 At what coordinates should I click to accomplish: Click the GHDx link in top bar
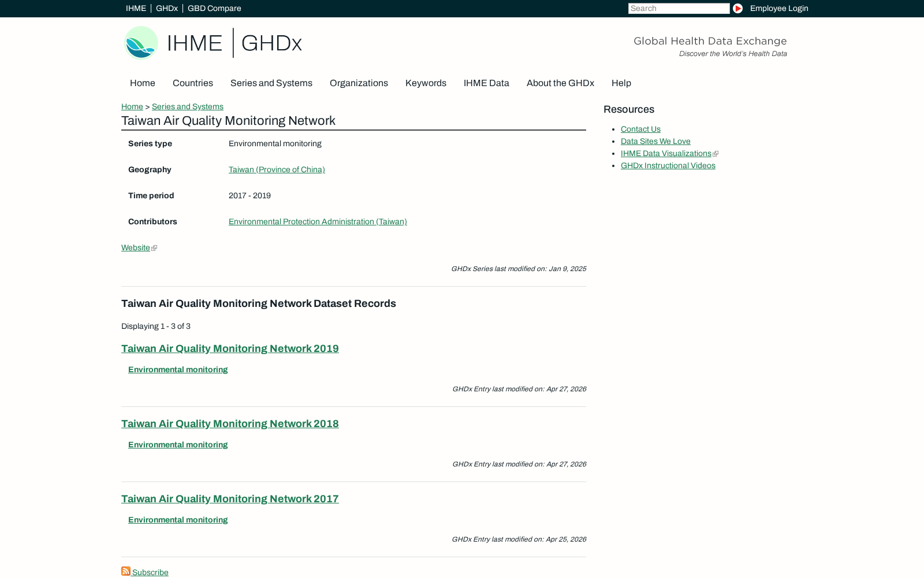point(167,8)
